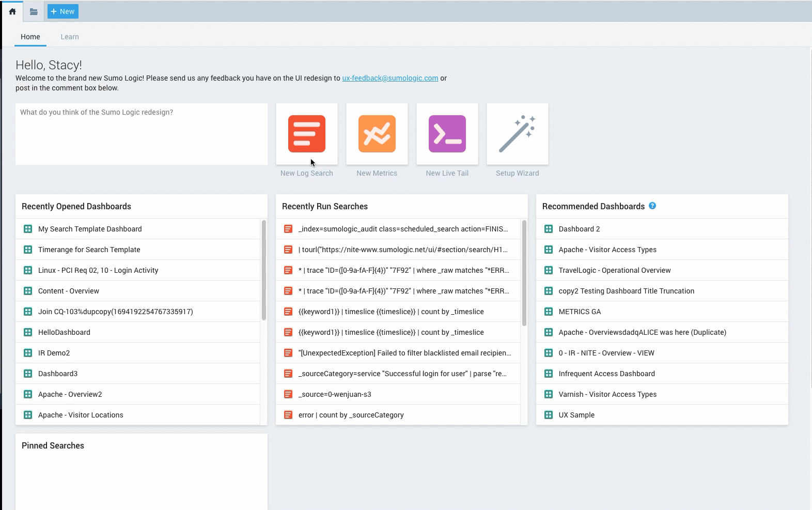Open TravelLogic - Operational Overview dashboard
This screenshot has height=510, width=812.
(x=615, y=270)
